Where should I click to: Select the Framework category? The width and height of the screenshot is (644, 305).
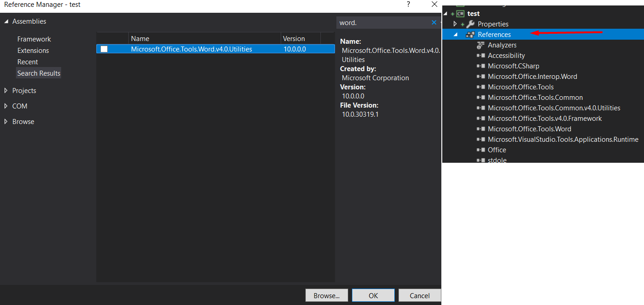[x=34, y=39]
